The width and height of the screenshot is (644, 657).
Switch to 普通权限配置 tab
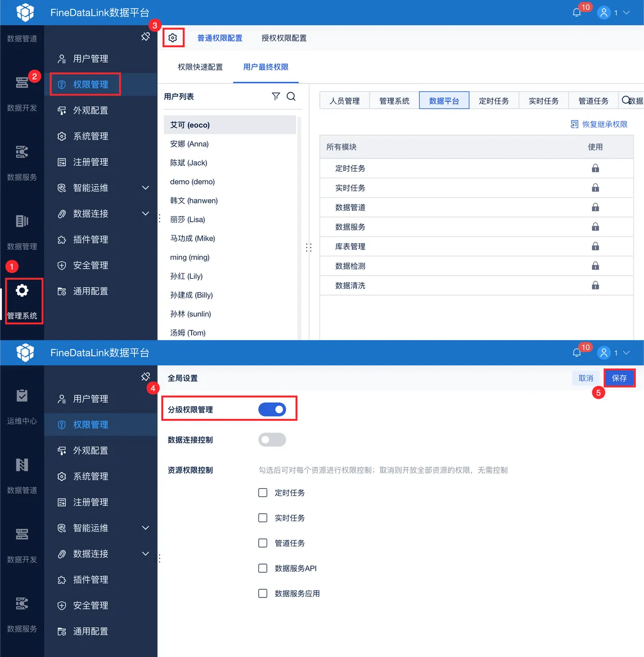[x=220, y=38]
